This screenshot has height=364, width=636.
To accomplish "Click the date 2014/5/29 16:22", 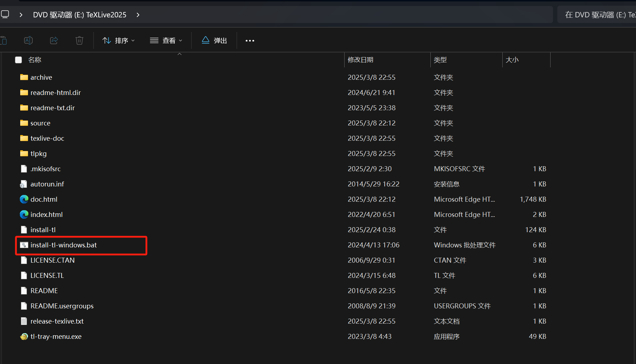I will tap(374, 184).
